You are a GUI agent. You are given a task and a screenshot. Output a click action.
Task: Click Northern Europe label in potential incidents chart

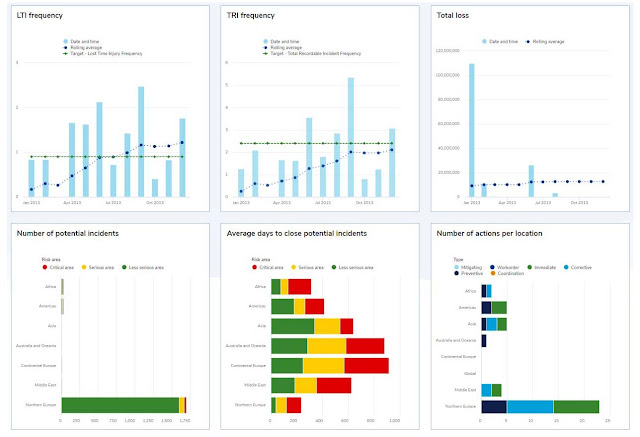click(x=41, y=405)
